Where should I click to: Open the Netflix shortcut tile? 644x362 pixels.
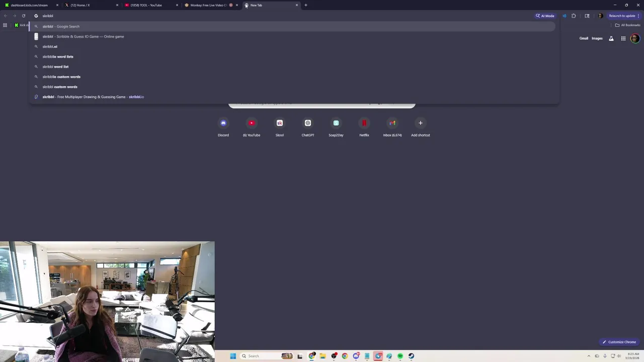point(364,127)
